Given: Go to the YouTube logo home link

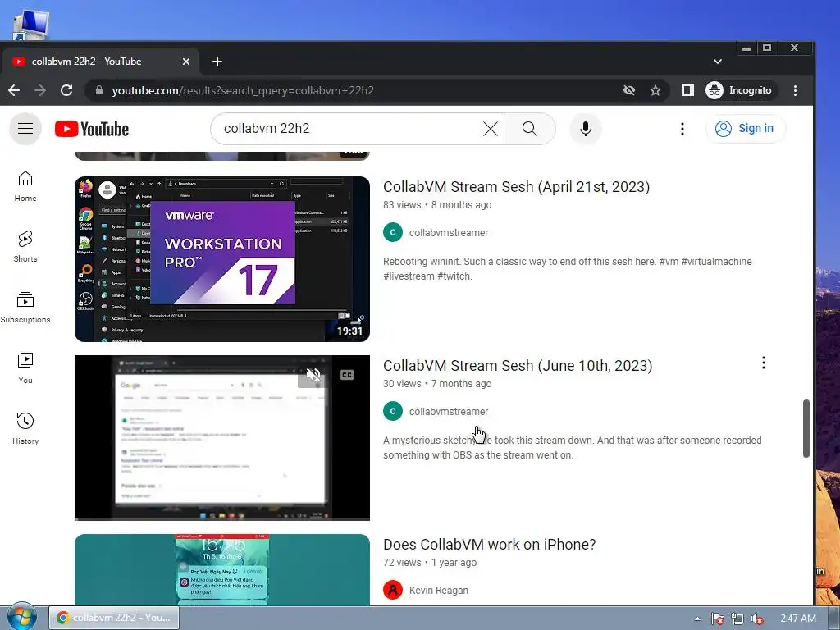Looking at the screenshot, I should point(92,129).
